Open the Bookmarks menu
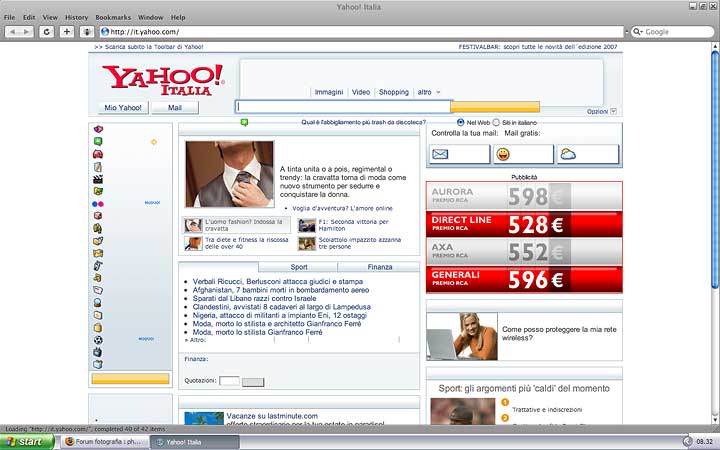The image size is (720, 450). coord(113,17)
